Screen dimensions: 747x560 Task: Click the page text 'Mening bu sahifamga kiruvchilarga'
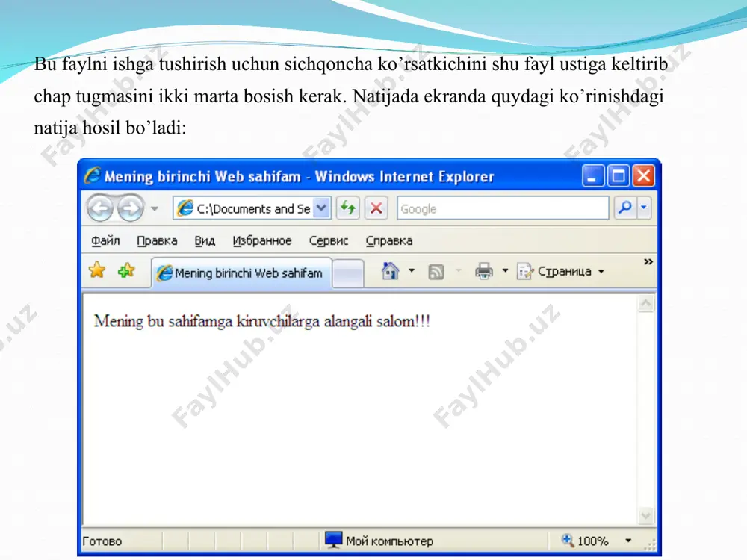pos(207,321)
